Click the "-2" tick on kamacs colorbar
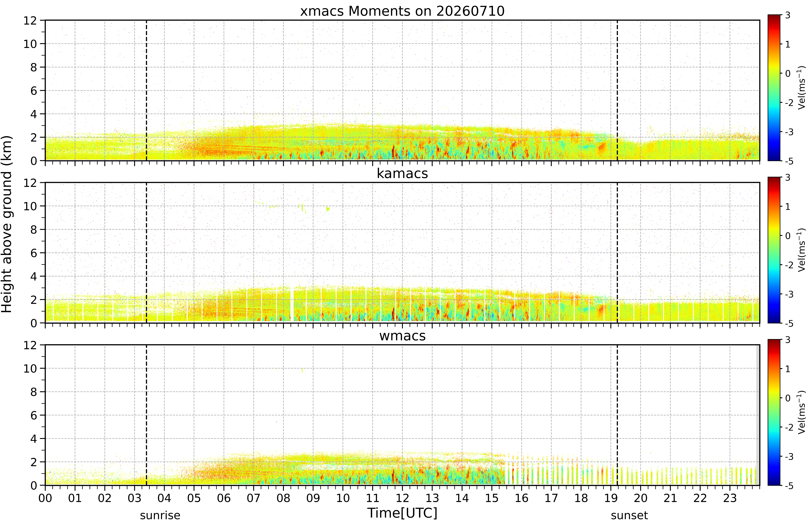 click(789, 265)
